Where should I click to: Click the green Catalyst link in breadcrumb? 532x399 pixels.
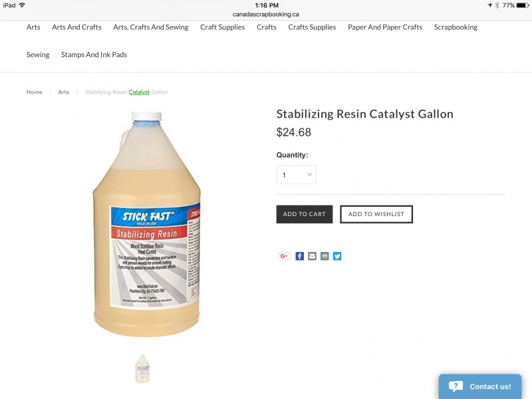tap(139, 92)
